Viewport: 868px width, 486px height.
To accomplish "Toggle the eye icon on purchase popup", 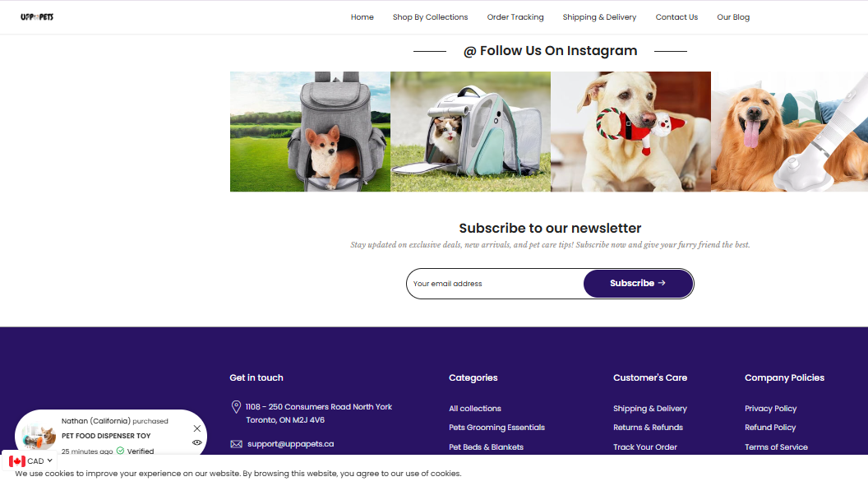I will tap(197, 442).
